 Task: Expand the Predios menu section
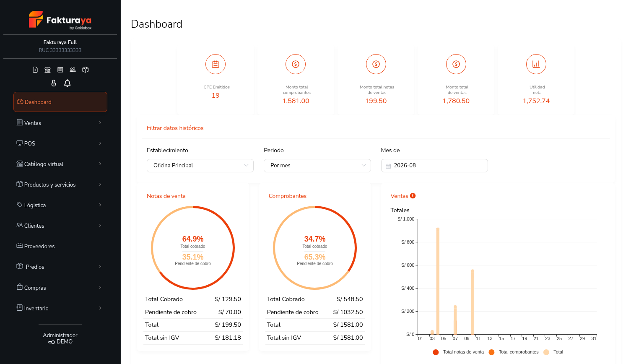(x=60, y=267)
